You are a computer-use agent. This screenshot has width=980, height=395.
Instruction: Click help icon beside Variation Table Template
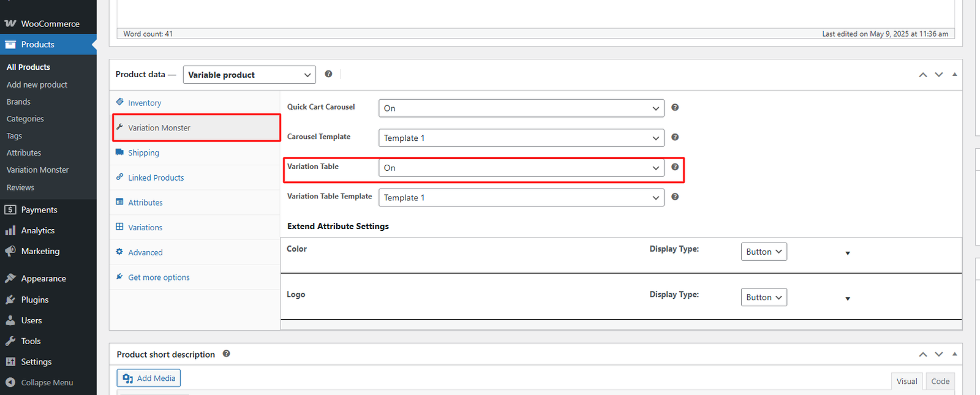click(x=674, y=197)
